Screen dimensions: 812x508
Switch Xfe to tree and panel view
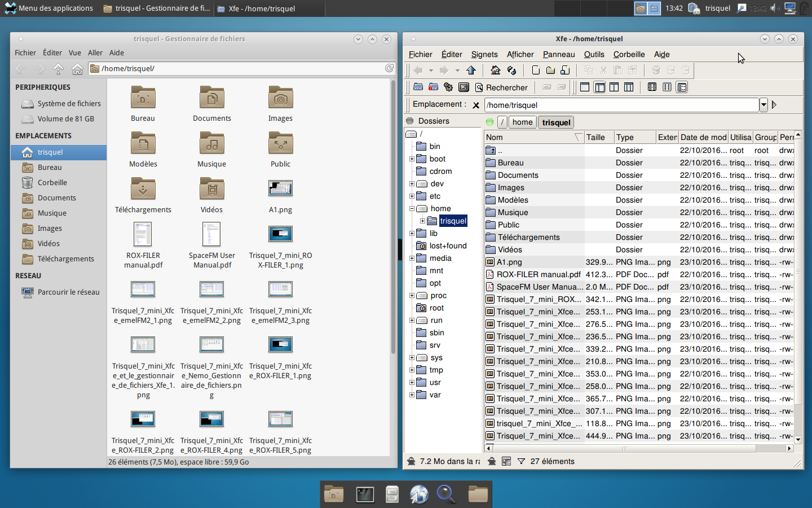pos(599,87)
